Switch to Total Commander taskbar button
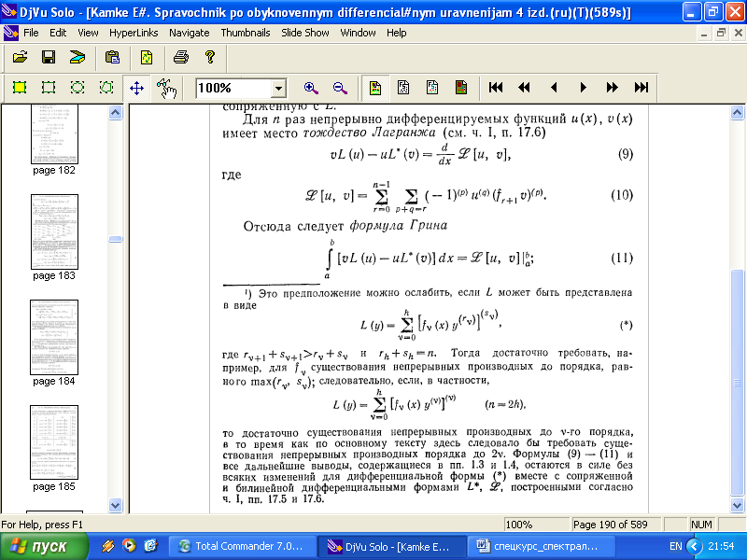This screenshot has height=560, width=747. click(243, 546)
